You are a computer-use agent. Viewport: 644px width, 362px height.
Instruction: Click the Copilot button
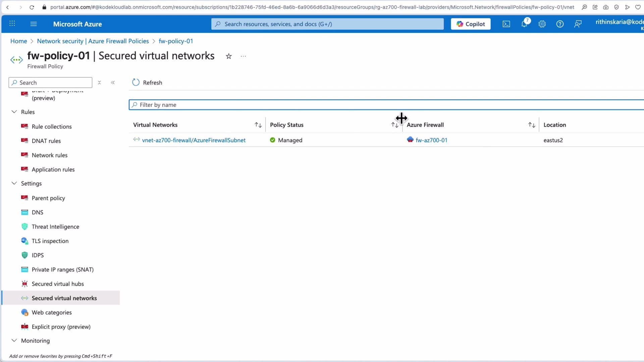pos(471,24)
